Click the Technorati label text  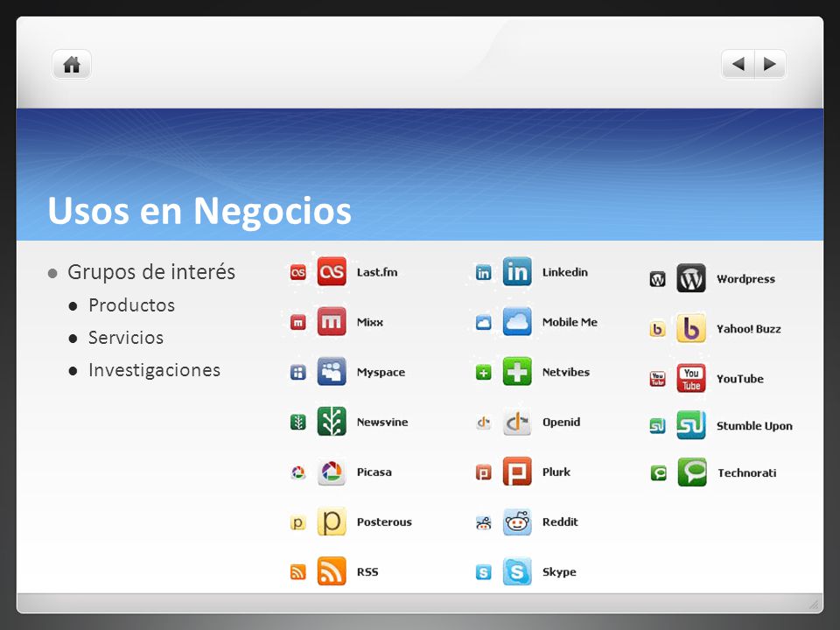(x=746, y=472)
